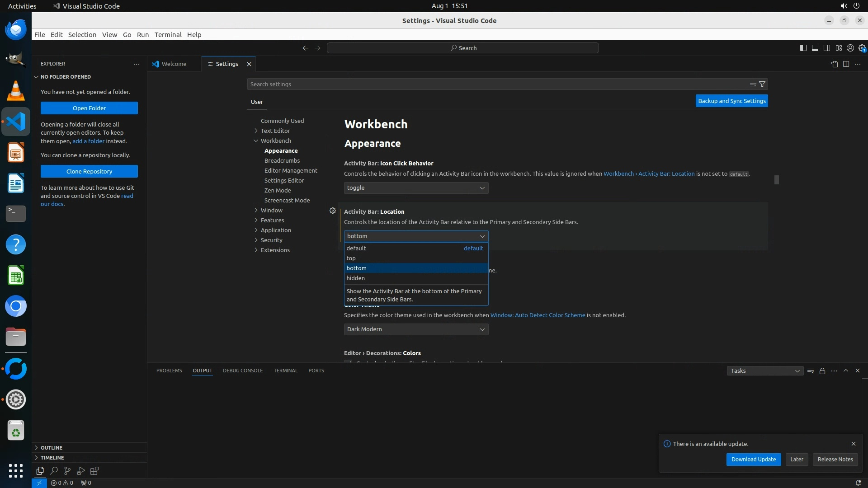Click the Customize Layout icon
This screenshot has height=488, width=868.
(x=839, y=48)
